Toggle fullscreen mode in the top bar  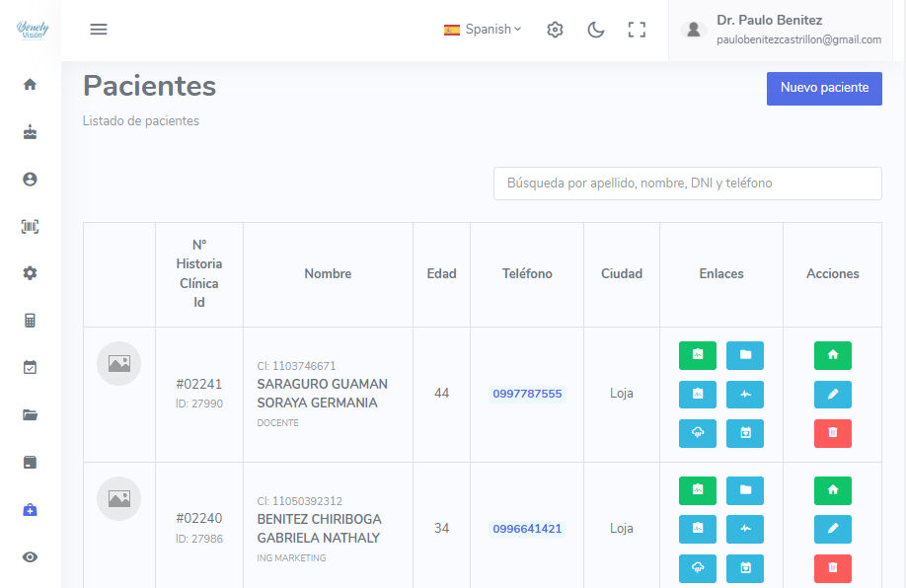[637, 30]
